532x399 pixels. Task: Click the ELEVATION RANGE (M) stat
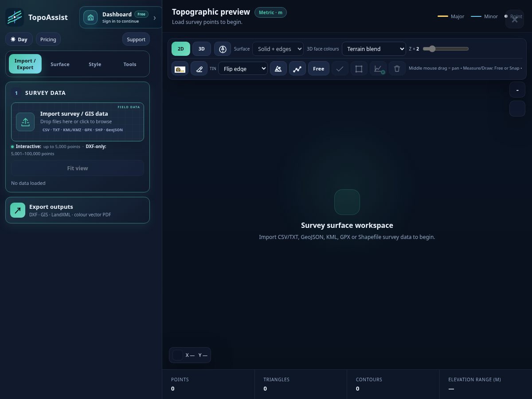pos(485,384)
